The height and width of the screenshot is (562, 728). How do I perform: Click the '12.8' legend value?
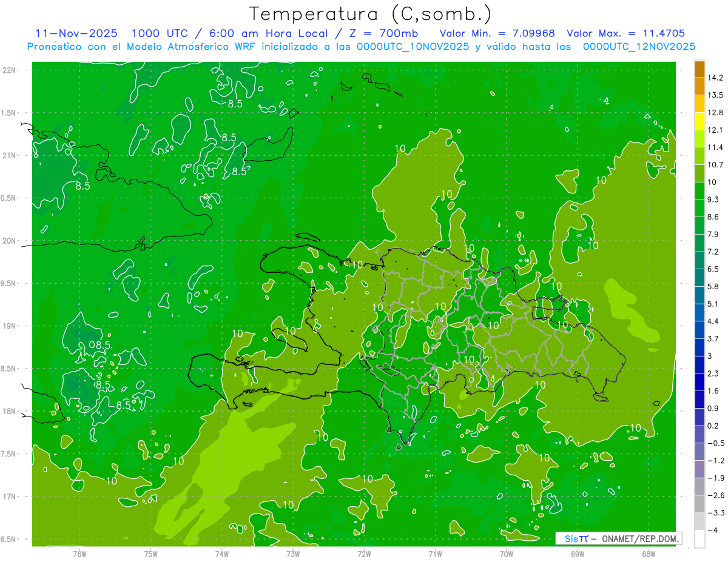point(715,113)
